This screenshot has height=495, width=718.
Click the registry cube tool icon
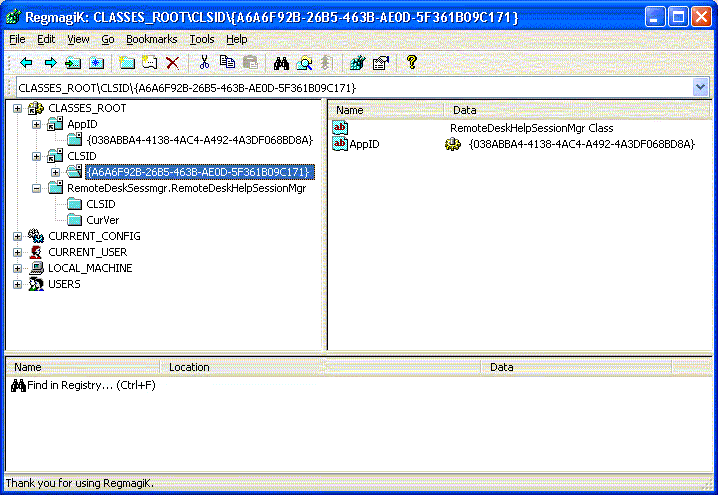[357, 62]
